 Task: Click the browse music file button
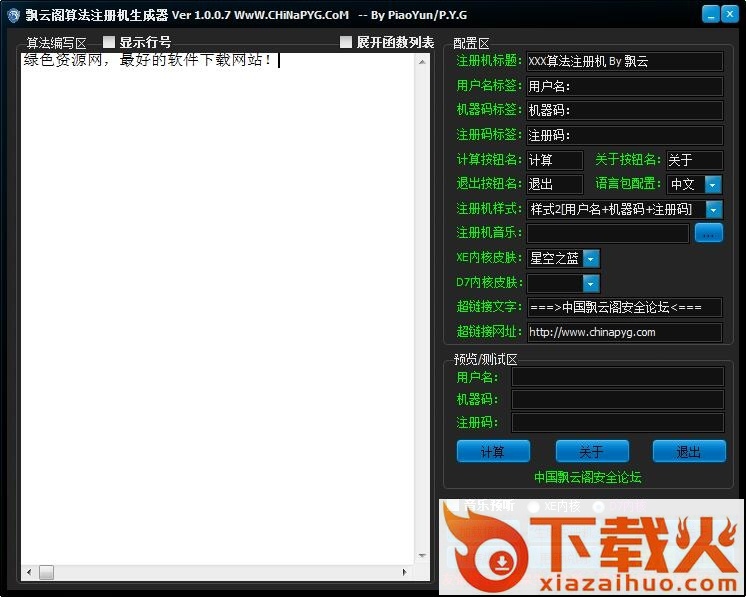click(708, 233)
